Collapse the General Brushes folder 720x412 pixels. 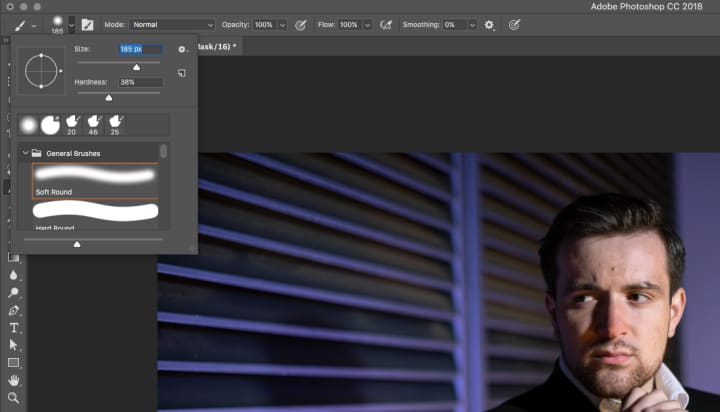tap(25, 154)
